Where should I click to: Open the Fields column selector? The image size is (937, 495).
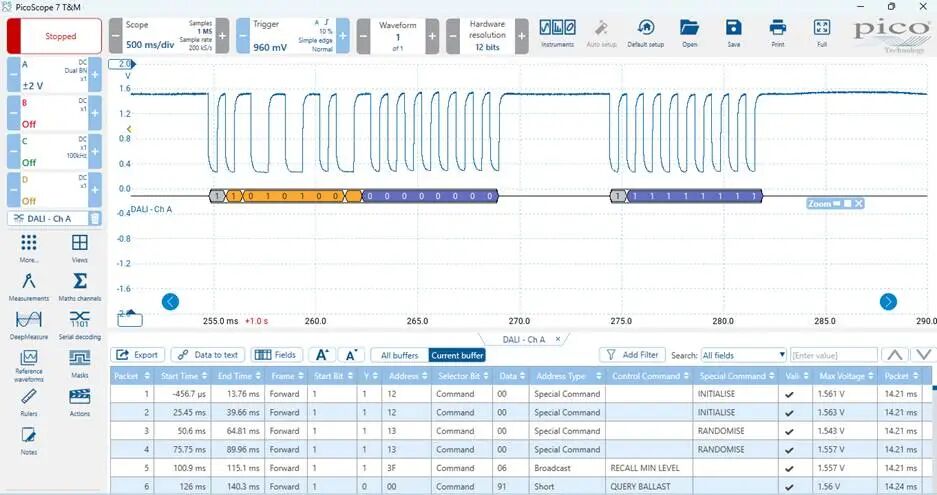pos(275,355)
